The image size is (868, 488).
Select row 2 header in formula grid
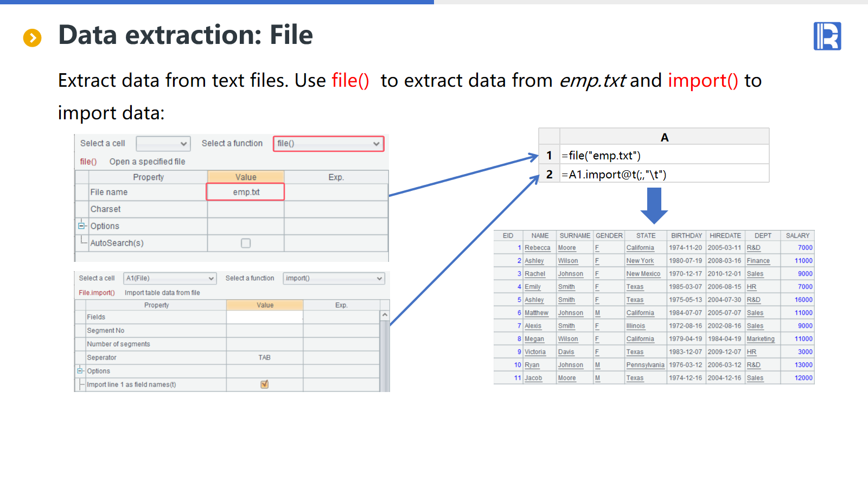pos(549,175)
